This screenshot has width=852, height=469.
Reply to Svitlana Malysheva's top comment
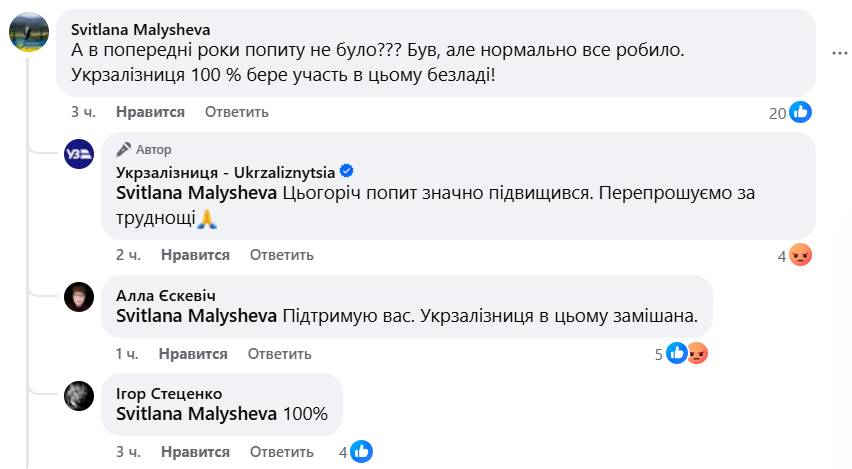point(237,112)
